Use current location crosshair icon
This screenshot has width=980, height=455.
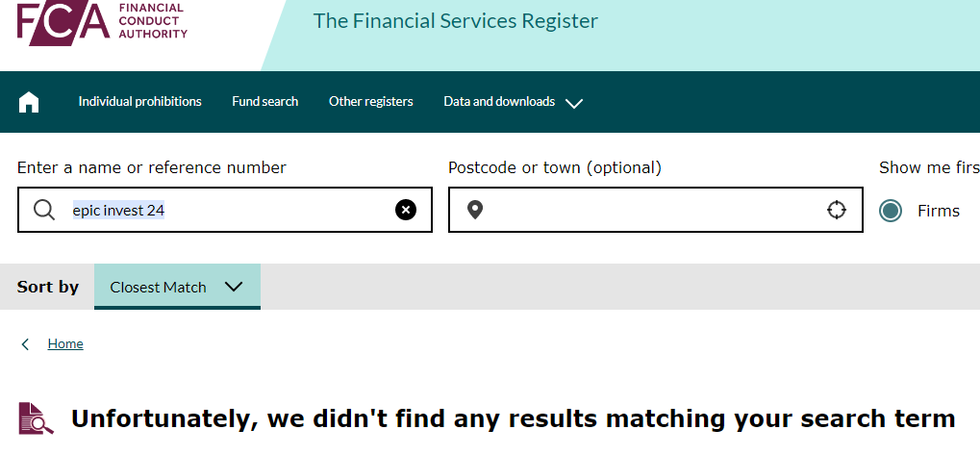tap(837, 210)
